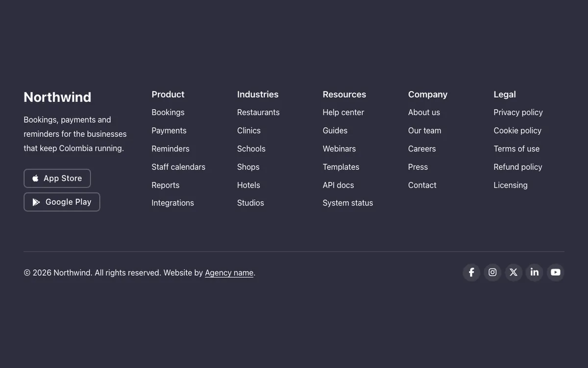Open the YouTube channel icon
The width and height of the screenshot is (588, 368).
click(x=556, y=272)
